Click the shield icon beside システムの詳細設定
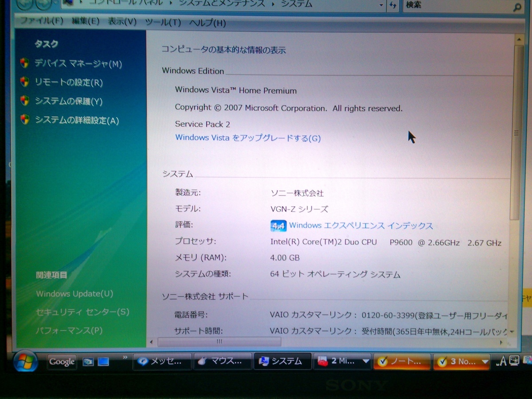This screenshot has width=532, height=399. click(25, 119)
